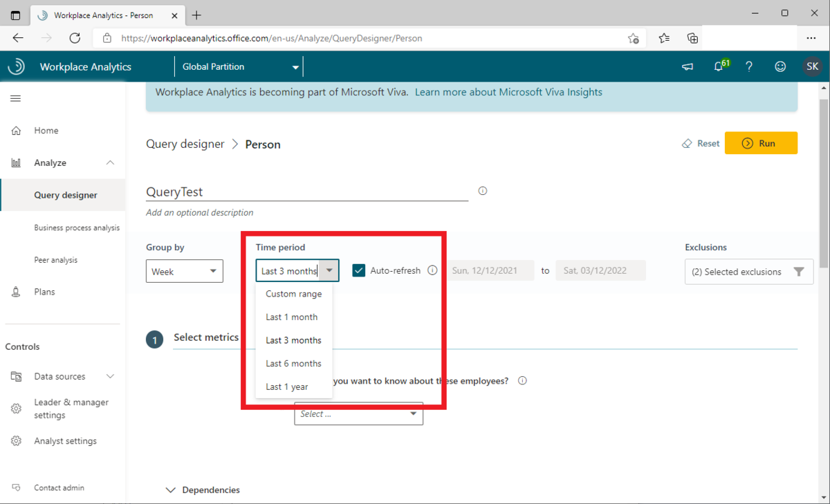The width and height of the screenshot is (830, 504).
Task: Open the Global Partition dropdown
Action: point(239,67)
